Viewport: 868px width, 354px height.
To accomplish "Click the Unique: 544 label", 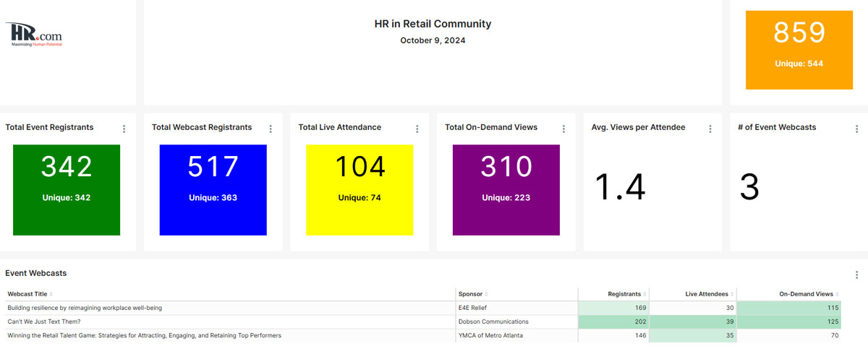I will (799, 64).
